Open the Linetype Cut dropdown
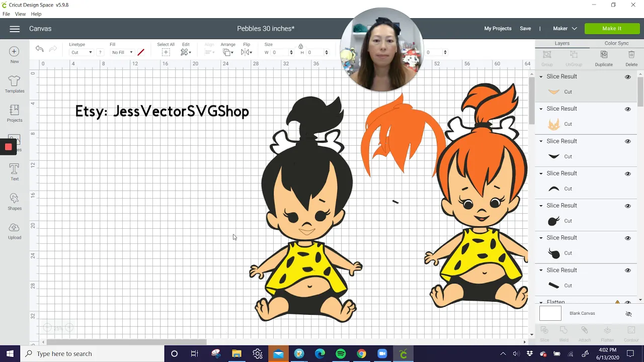 click(x=81, y=52)
